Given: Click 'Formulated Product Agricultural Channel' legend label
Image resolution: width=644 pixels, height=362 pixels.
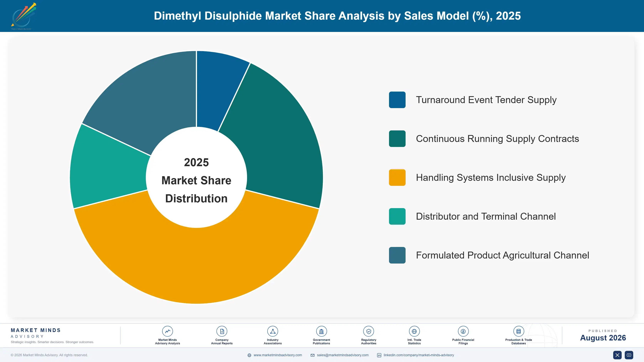Looking at the screenshot, I should tap(502, 255).
